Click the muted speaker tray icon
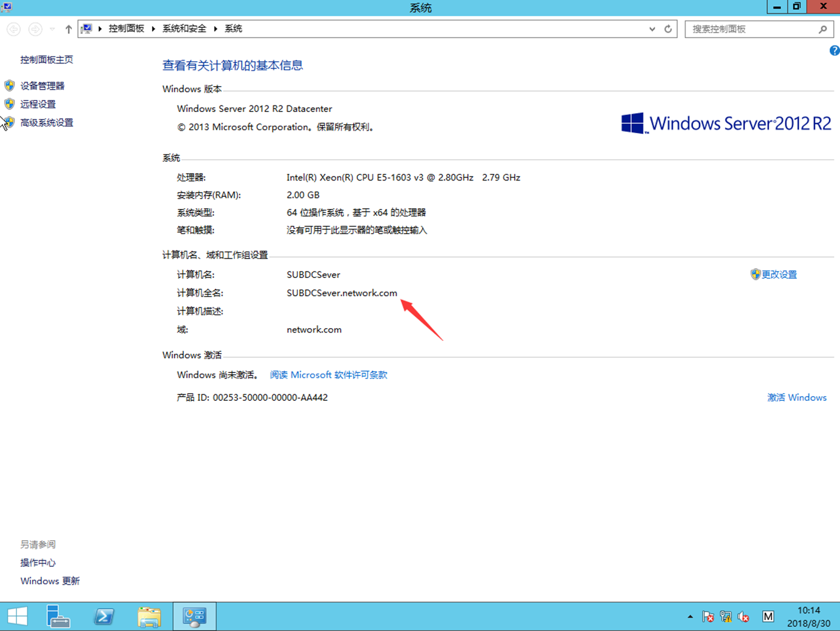This screenshot has width=840, height=631. click(744, 616)
